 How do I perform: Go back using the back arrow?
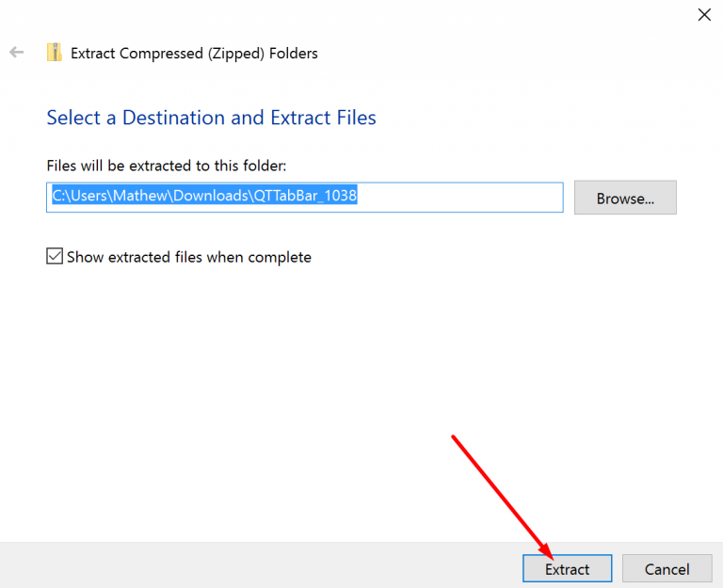(17, 52)
